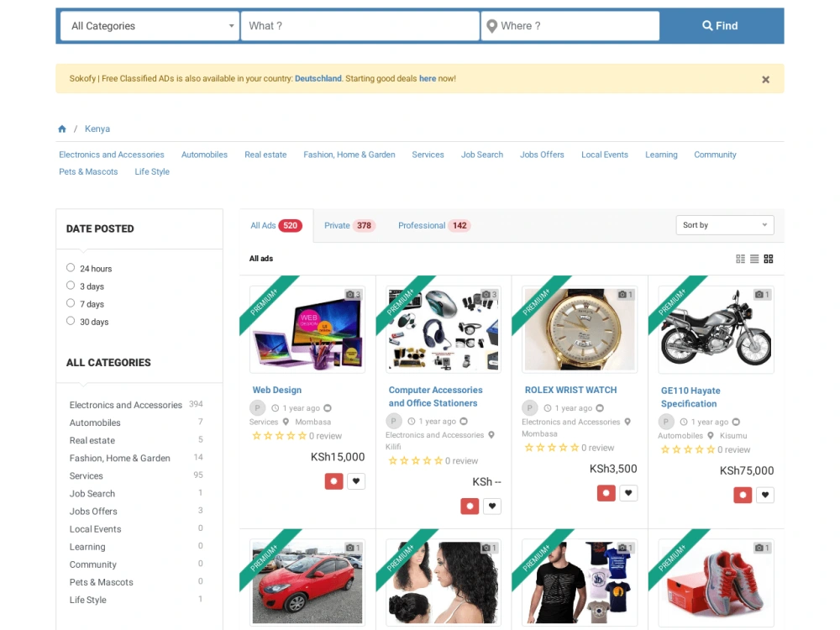Click the What? search input field

(x=360, y=26)
